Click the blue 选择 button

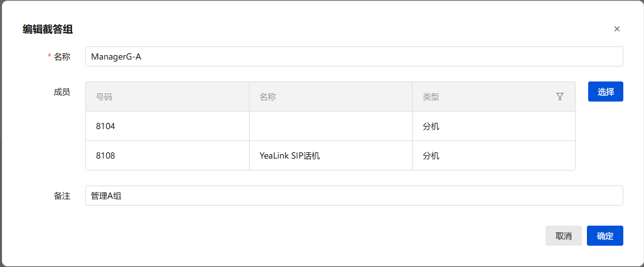tap(605, 92)
